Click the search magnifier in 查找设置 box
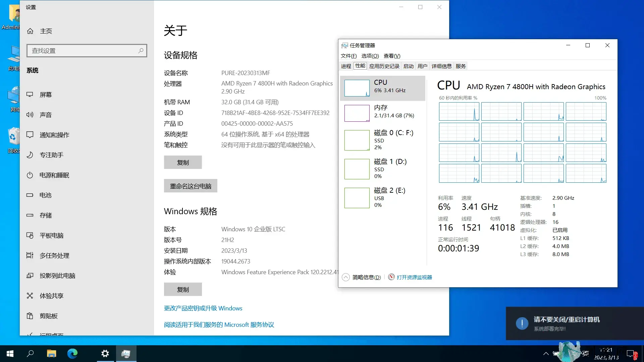 tap(141, 51)
